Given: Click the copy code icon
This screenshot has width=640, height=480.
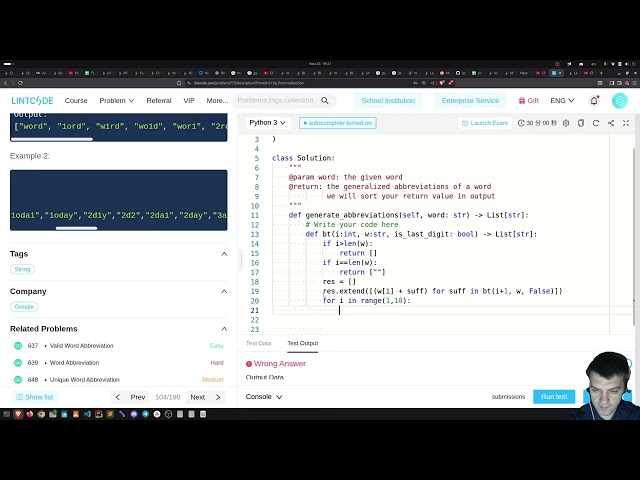Looking at the screenshot, I should pyautogui.click(x=581, y=123).
